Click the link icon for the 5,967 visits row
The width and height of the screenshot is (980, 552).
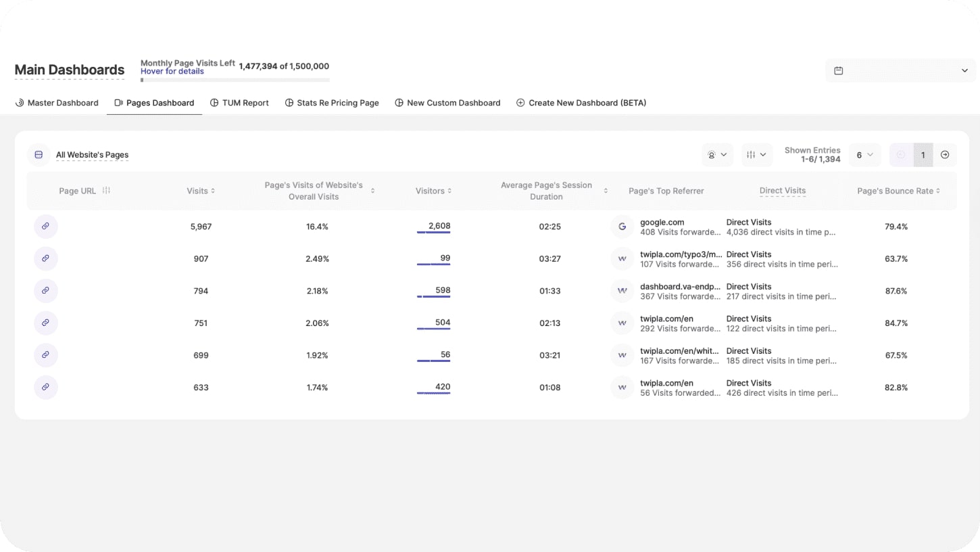45,227
